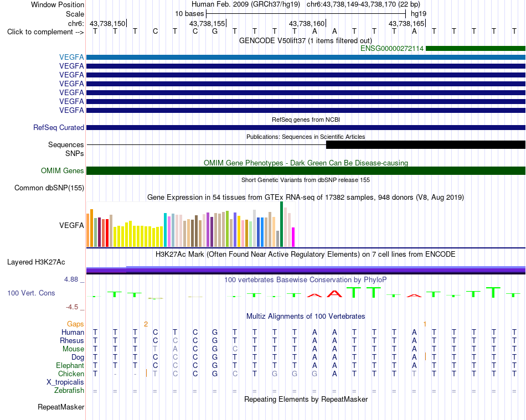
Task: Select the Chicken species alignment label
Action: [x=71, y=374]
